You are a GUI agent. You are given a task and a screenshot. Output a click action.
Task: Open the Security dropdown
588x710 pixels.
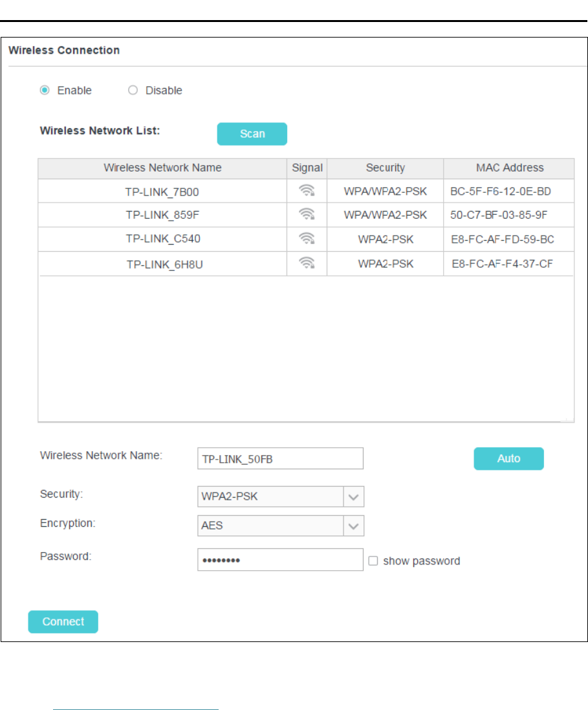point(353,497)
